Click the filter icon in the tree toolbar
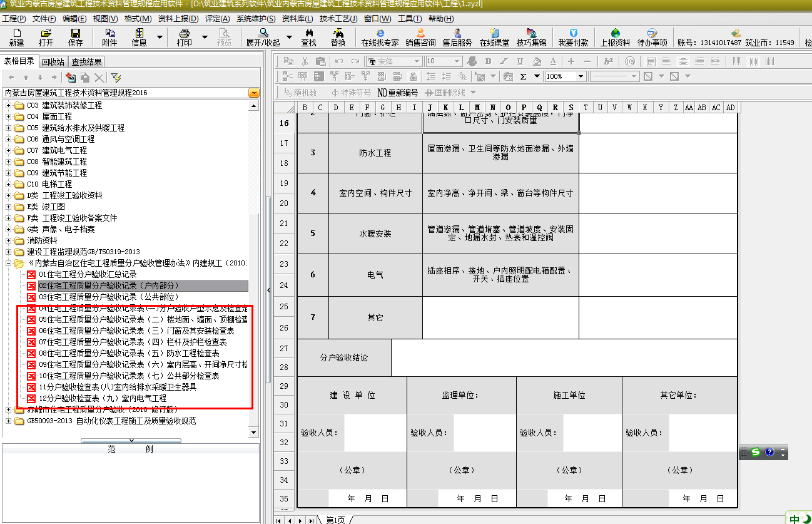Image resolution: width=812 pixels, height=524 pixels. pyautogui.click(x=116, y=78)
